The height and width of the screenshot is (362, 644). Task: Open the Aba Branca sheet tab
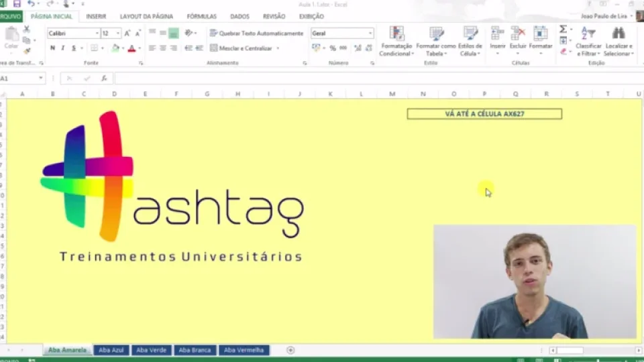pos(195,350)
